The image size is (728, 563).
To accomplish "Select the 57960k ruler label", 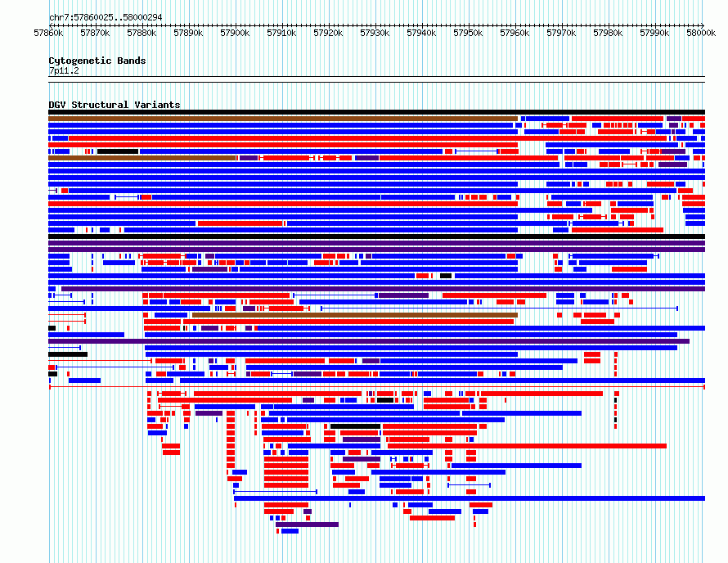I will 515,33.
